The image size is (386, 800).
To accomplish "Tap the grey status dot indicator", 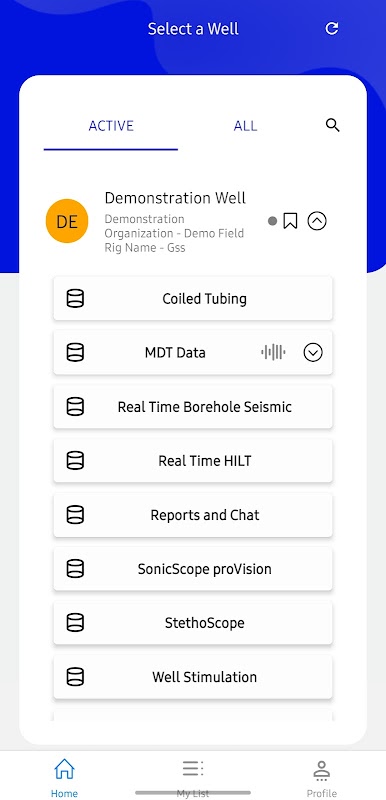I will pyautogui.click(x=272, y=221).
